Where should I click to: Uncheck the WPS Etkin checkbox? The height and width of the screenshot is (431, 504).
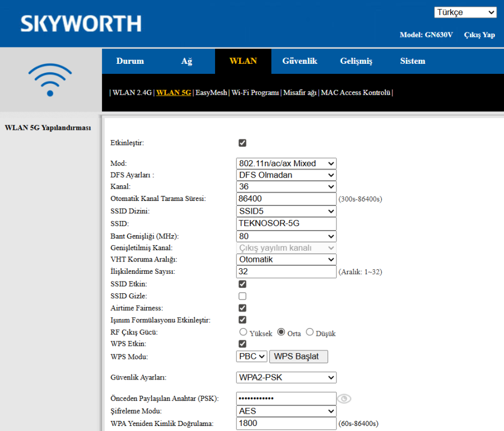tap(242, 344)
